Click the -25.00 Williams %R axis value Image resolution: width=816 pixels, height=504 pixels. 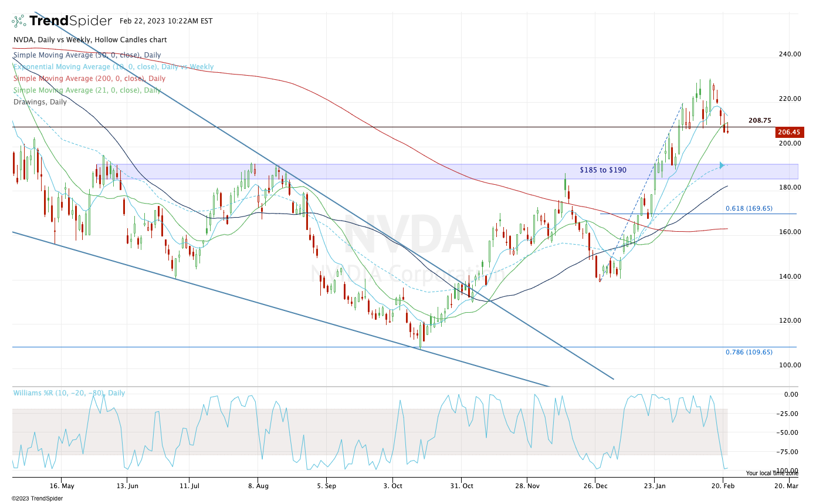pos(787,414)
